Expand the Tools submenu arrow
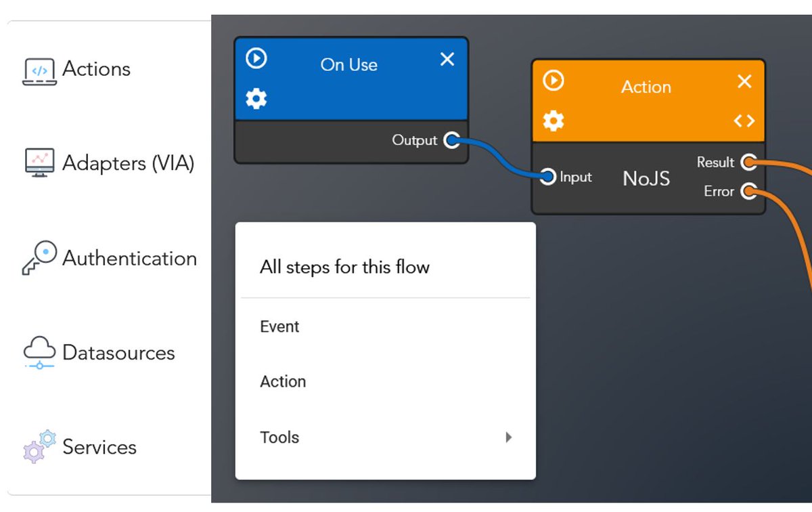 [509, 438]
